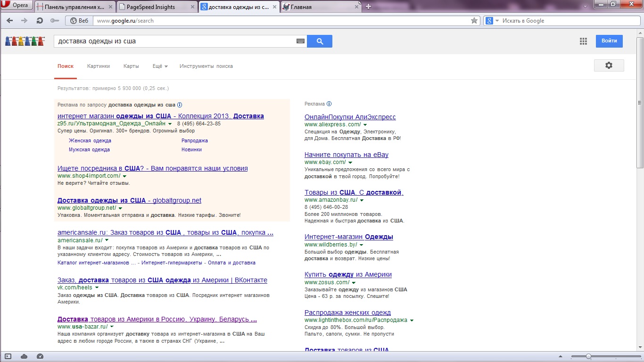Expand the arrow next to www.ebay.com/
Screen dimensions: 644x362
[x=350, y=163]
